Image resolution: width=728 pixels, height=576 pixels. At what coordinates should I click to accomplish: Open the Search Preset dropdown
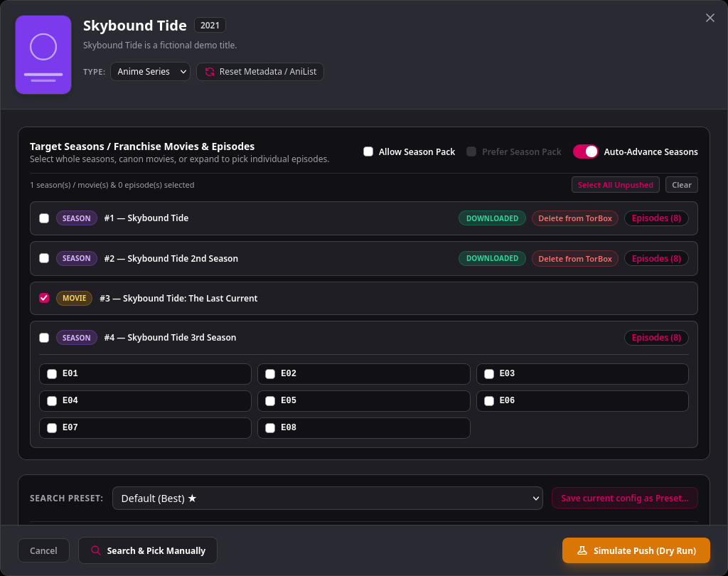tap(327, 498)
